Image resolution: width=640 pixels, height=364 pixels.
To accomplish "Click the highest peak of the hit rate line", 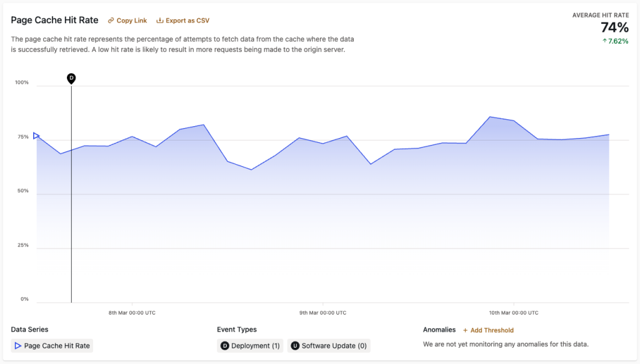I will pyautogui.click(x=491, y=117).
